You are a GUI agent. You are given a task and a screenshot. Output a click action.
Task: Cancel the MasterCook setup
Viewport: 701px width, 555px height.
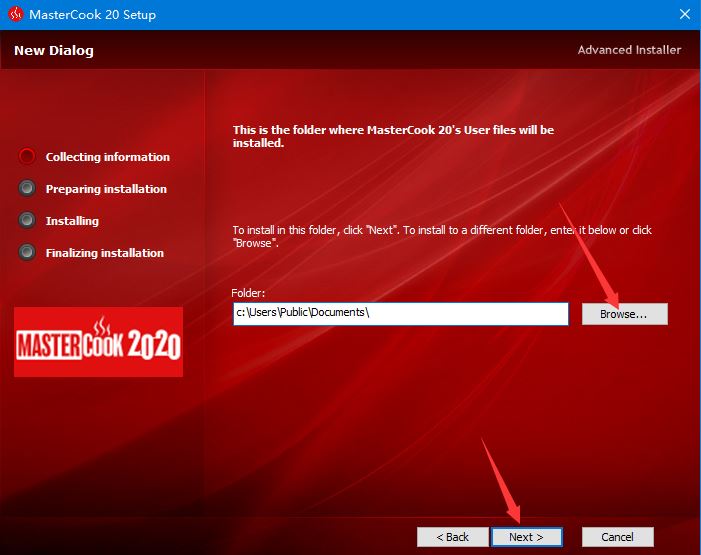click(x=617, y=537)
